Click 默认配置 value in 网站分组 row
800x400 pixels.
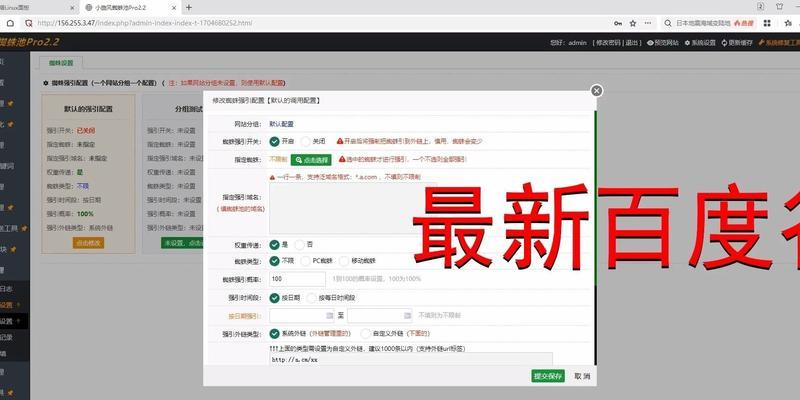coord(281,124)
